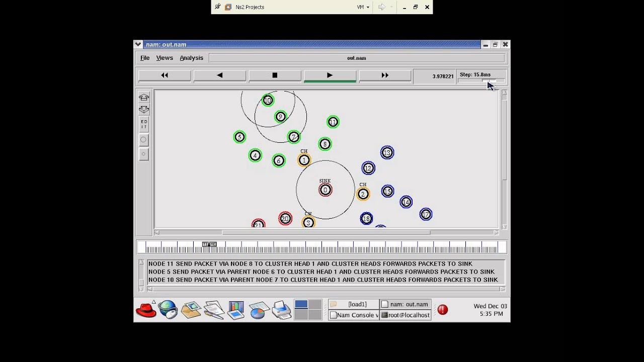Open the Analysis menu
Viewport: 644px width, 362px height.
[191, 58]
